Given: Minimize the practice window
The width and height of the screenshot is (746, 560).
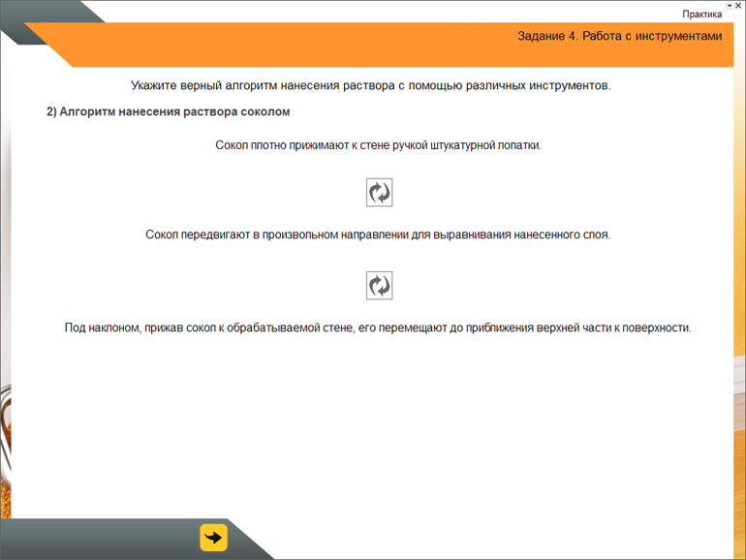Looking at the screenshot, I should (729, 5).
